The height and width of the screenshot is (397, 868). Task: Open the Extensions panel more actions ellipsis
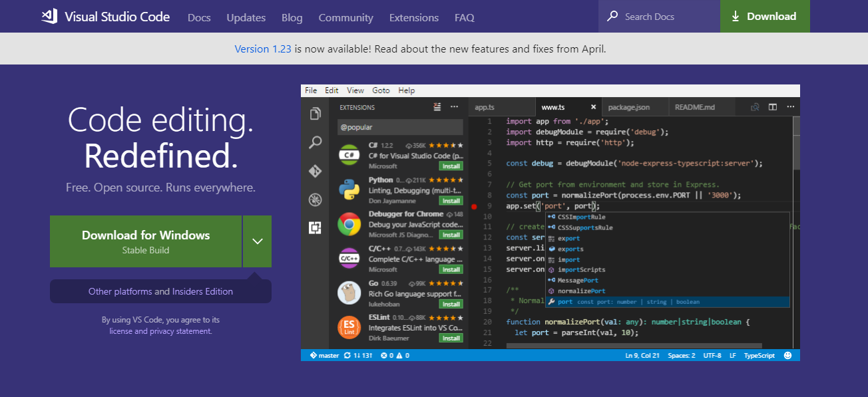455,106
